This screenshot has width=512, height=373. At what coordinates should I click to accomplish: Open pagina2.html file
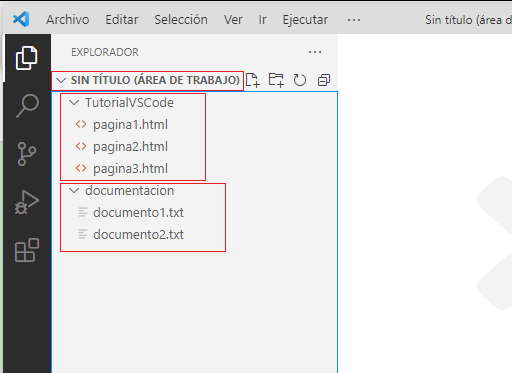pyautogui.click(x=130, y=147)
